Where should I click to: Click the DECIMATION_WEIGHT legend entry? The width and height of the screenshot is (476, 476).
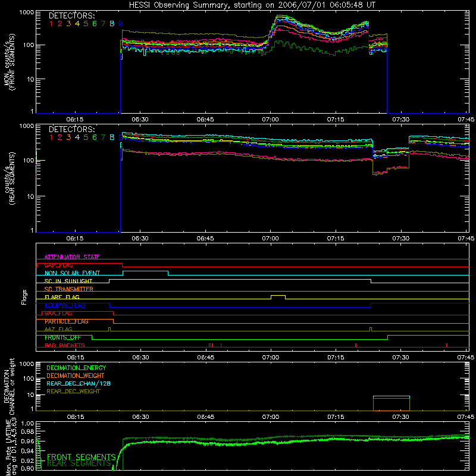pyautogui.click(x=76, y=375)
